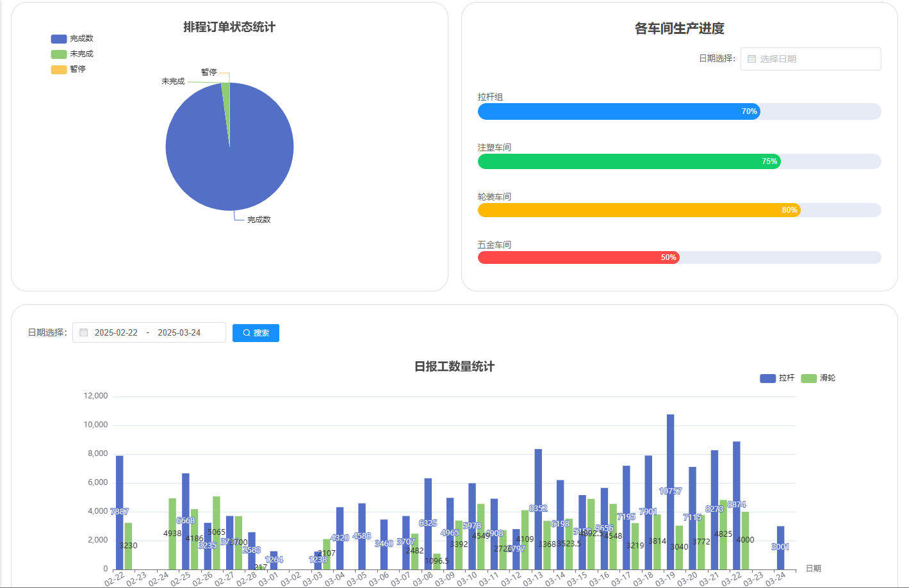Toggle 未完成 legend in pie chart

(x=72, y=54)
